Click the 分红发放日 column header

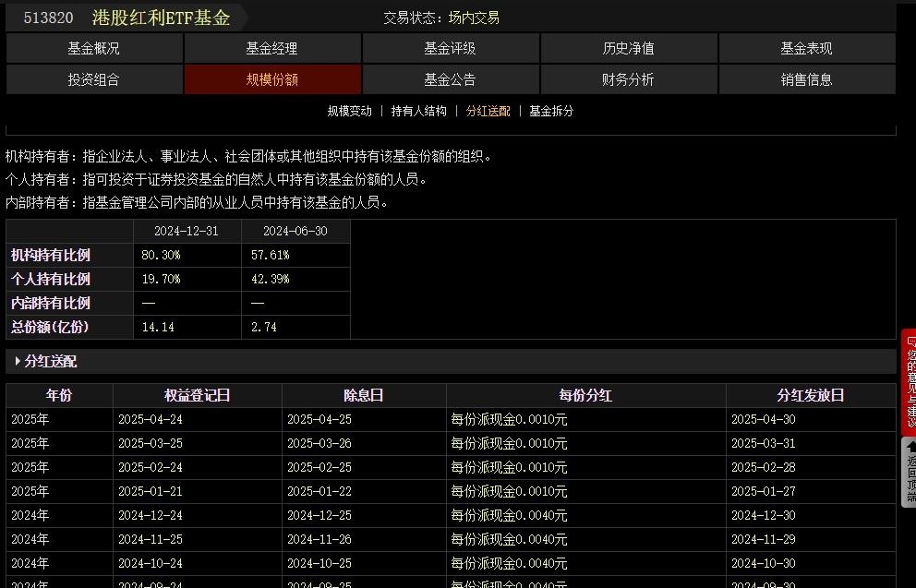tap(811, 395)
